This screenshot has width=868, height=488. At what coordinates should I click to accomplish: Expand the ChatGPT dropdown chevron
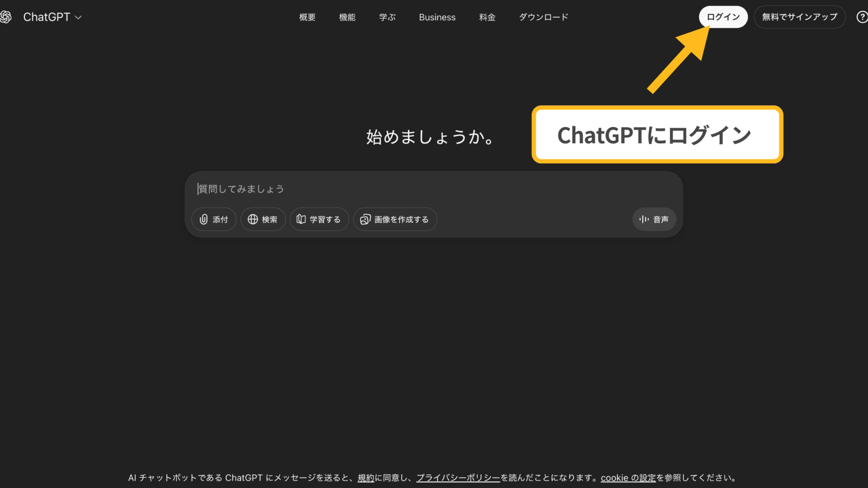click(79, 17)
